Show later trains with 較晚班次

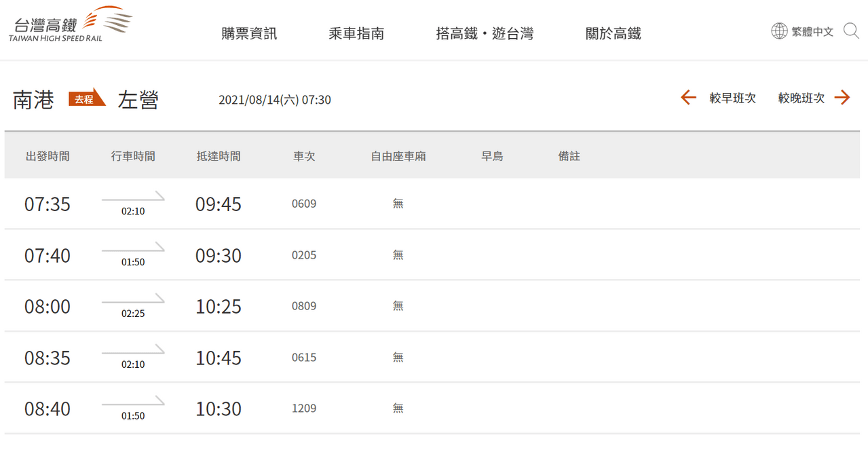coord(801,98)
